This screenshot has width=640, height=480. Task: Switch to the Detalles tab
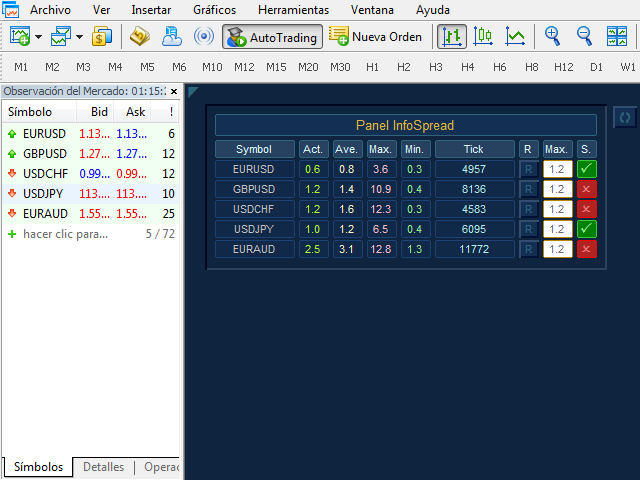click(104, 467)
